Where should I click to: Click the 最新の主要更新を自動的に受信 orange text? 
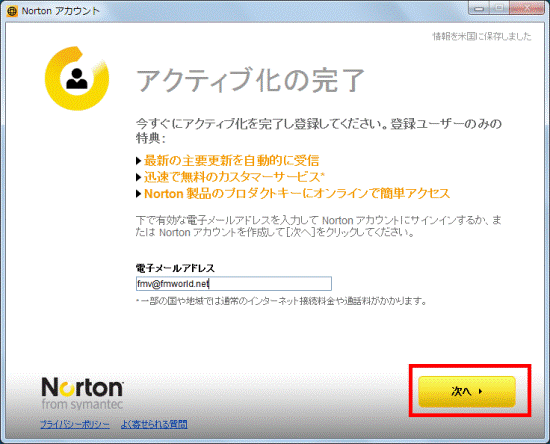click(232, 161)
